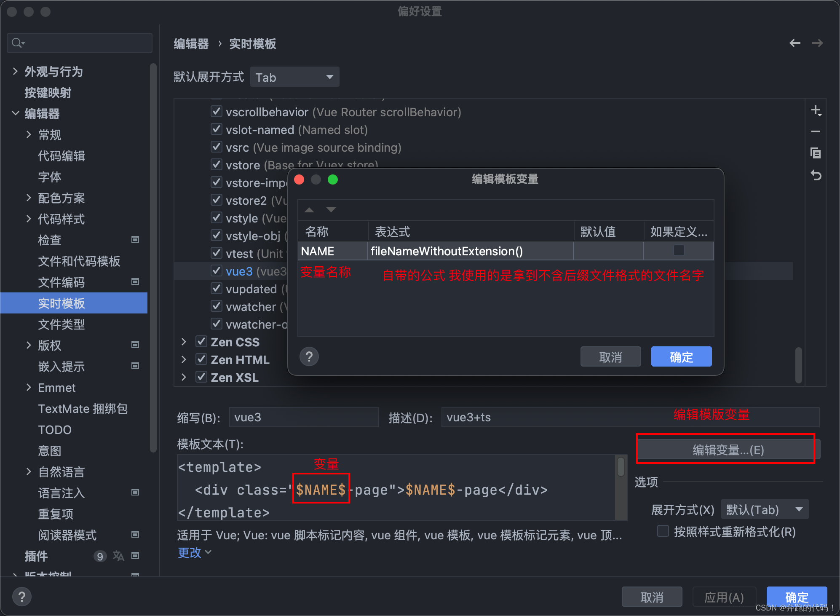Toggle the vsrc template checkbox
The image size is (840, 616).
(x=217, y=147)
